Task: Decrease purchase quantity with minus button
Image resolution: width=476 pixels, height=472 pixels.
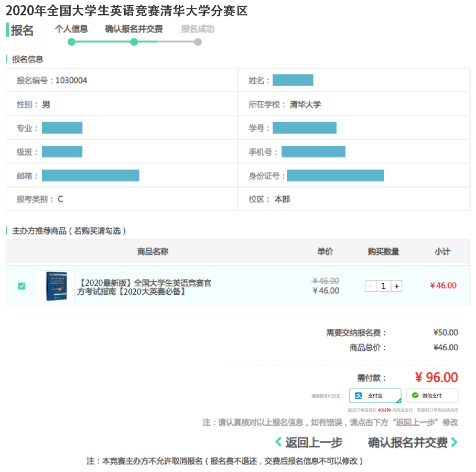Action: (371, 286)
